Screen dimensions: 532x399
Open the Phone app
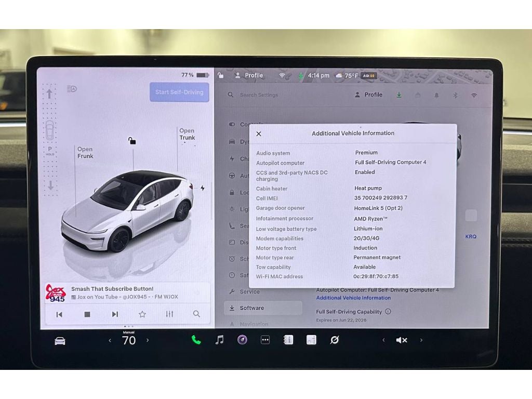196,340
